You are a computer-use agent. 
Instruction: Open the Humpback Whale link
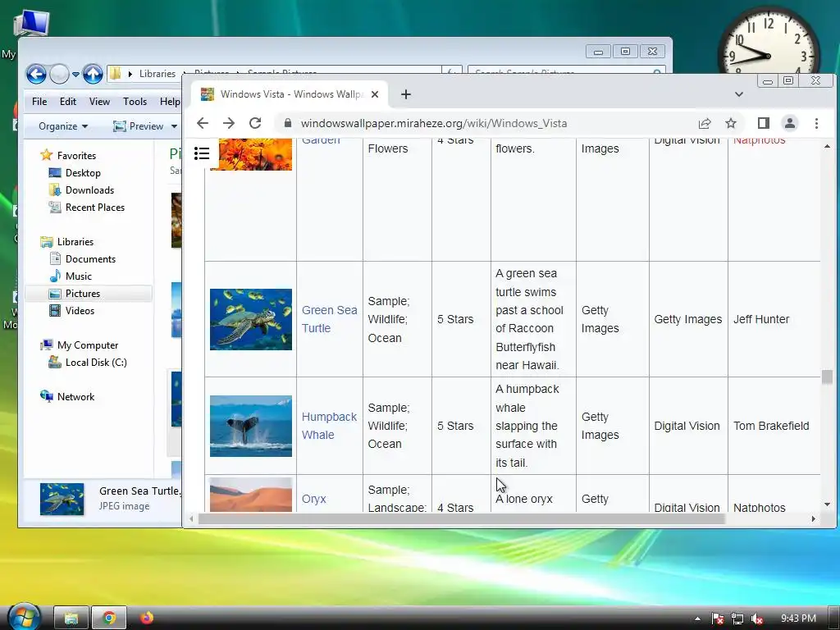click(x=329, y=426)
